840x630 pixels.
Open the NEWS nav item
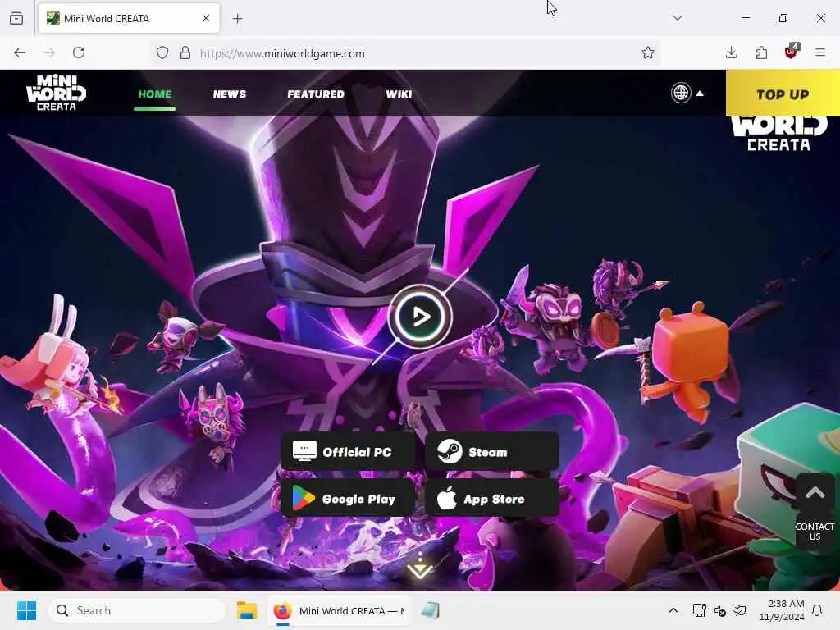230,94
